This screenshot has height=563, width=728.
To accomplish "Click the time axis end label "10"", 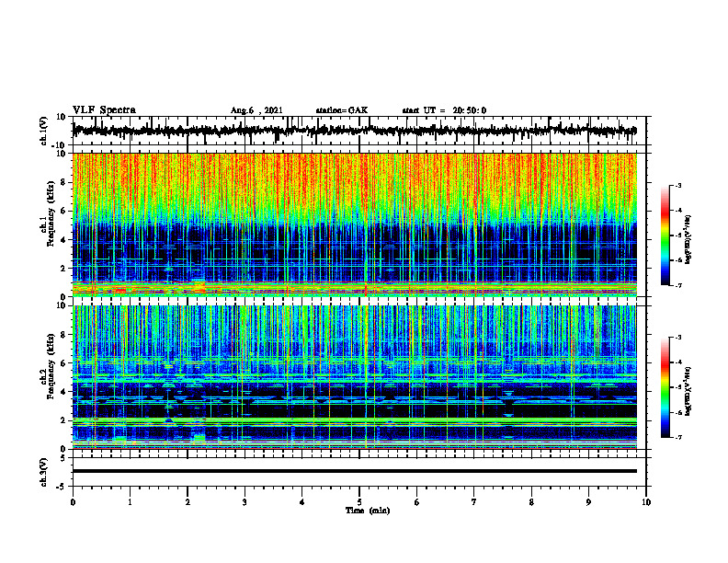I will pos(646,502).
